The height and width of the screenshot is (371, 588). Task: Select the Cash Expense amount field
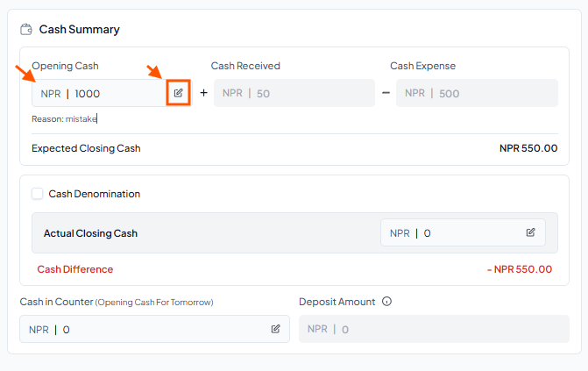coord(477,93)
